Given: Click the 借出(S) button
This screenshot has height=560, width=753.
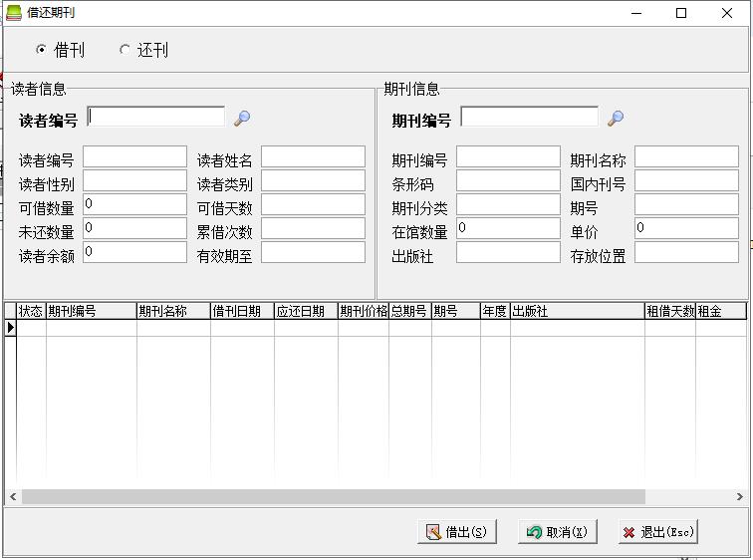Looking at the screenshot, I should [457, 532].
